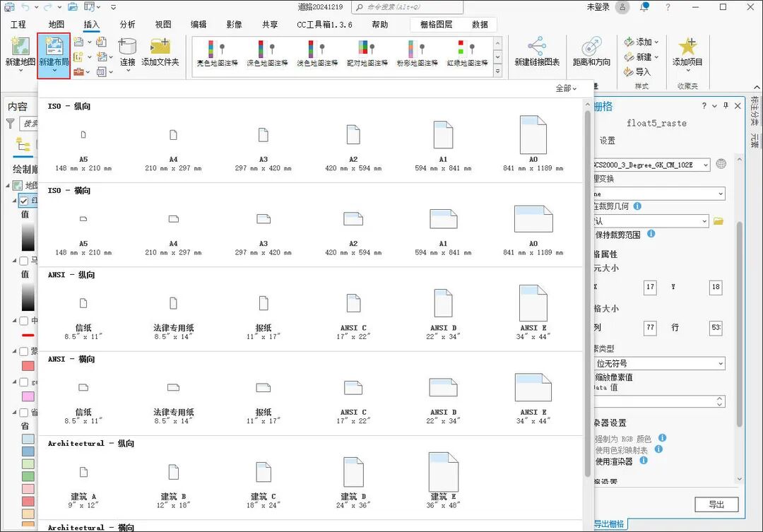This screenshot has width=763, height=532.
Task: Switch to the 导出栅格 (Export Raster) bottom tab
Action: tap(609, 524)
